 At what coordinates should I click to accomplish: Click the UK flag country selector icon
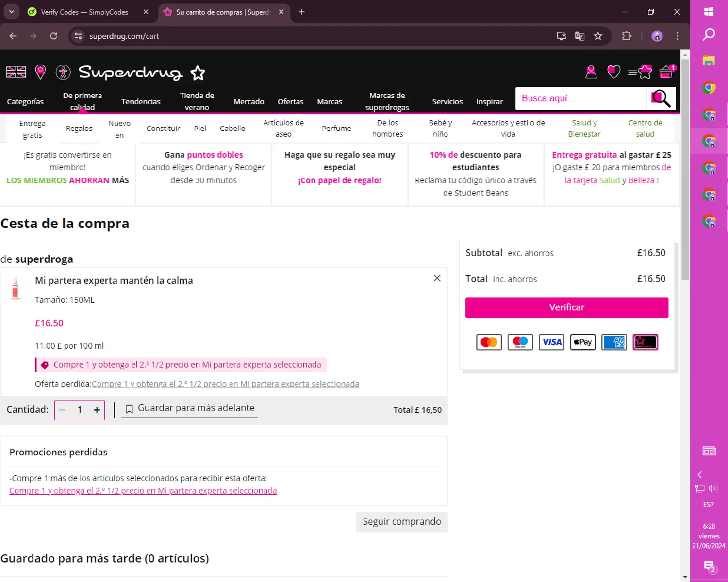coord(16,72)
